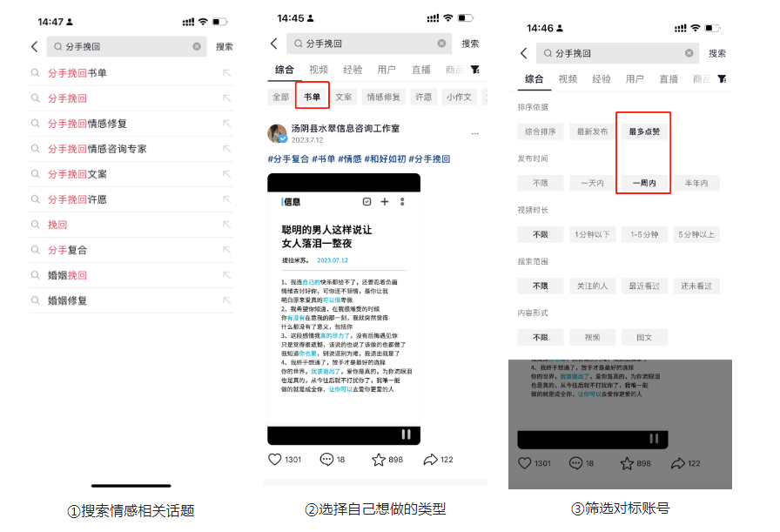Fill arrow icon beside 挽回 suggestion

coord(226,225)
